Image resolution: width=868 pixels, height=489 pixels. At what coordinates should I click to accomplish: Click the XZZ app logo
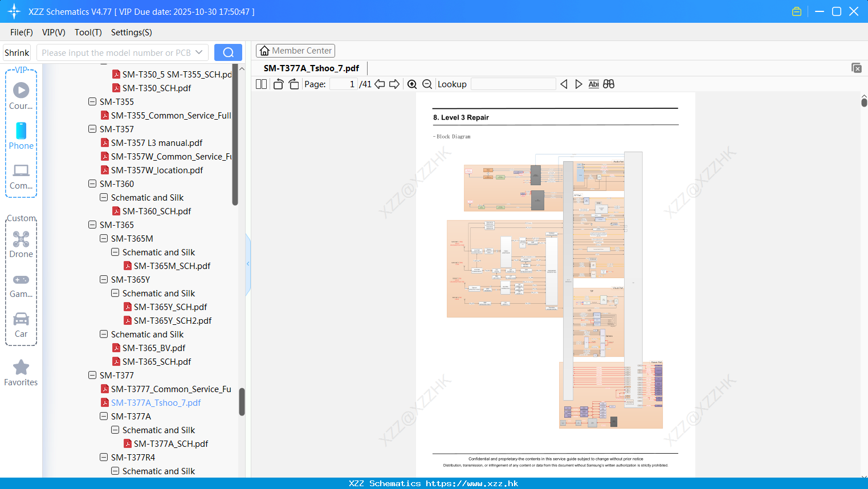tap(14, 11)
